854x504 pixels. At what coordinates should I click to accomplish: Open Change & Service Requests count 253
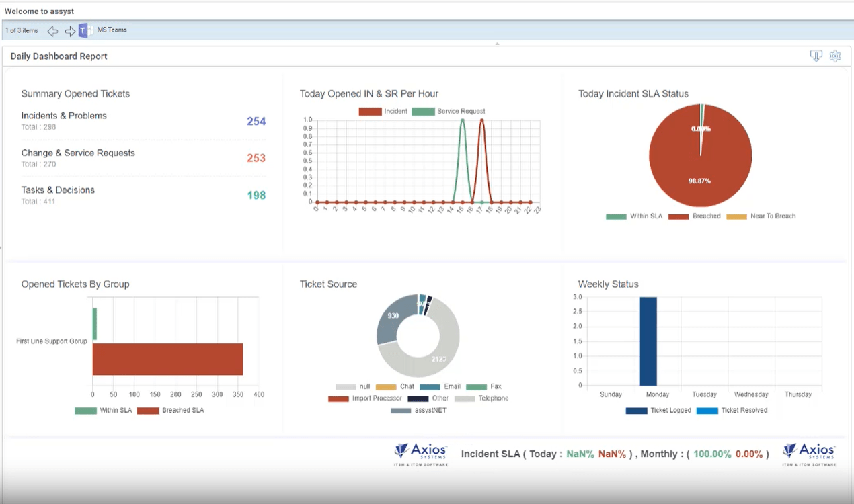pos(256,159)
